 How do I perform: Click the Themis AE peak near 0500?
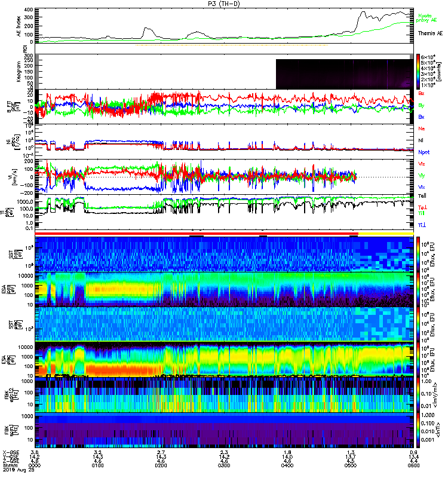point(363,13)
